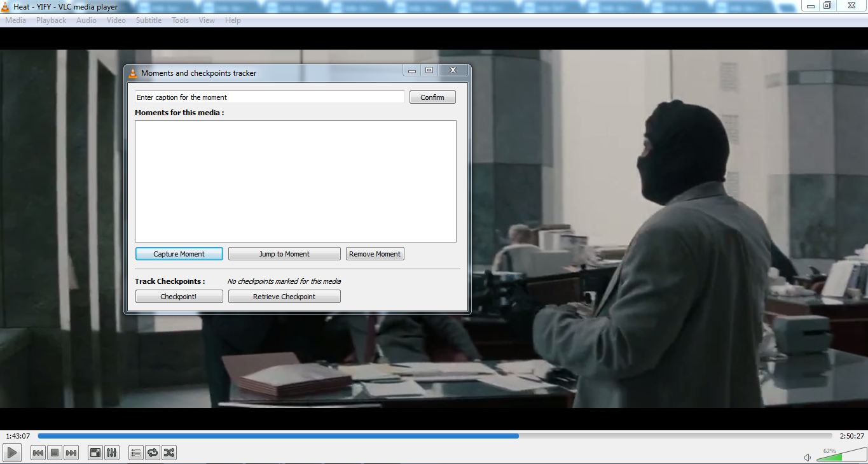Image resolution: width=868 pixels, height=464 pixels.
Task: Minimize the VLC main window
Action: pos(810,6)
